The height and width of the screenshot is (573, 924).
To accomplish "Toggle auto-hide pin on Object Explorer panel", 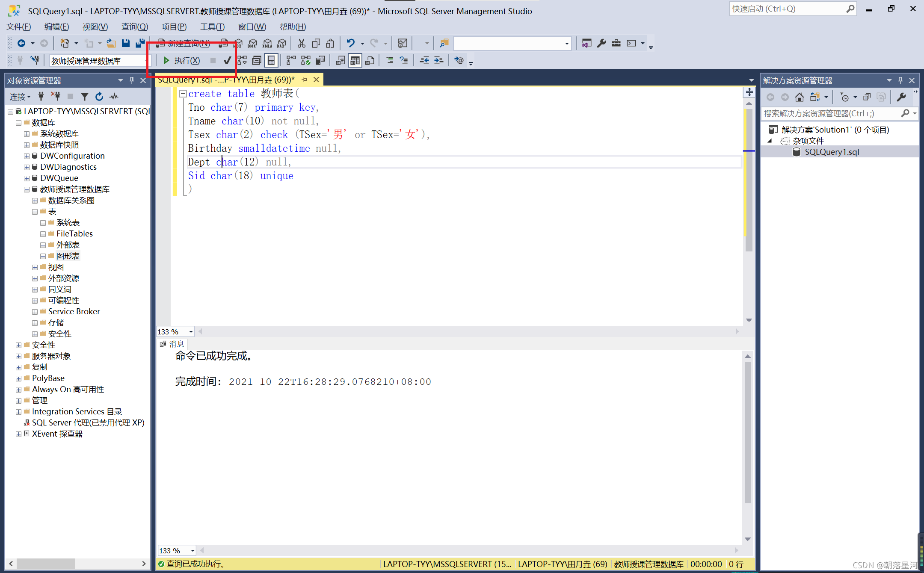I will 132,80.
